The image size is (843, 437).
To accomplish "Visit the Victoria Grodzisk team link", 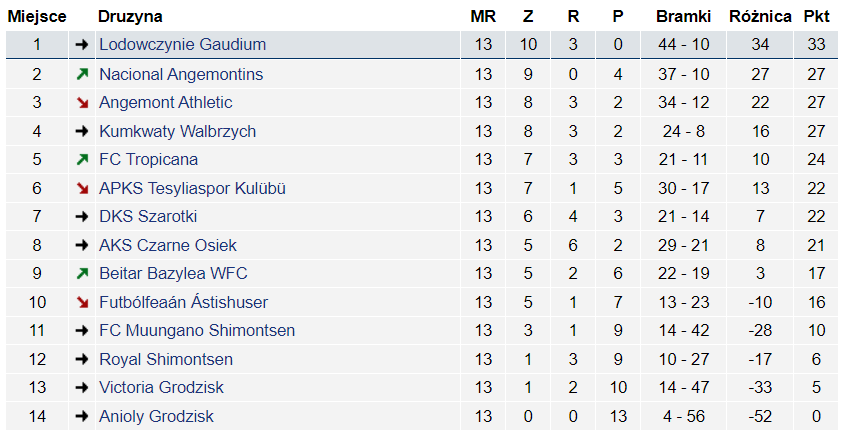I will click(161, 388).
